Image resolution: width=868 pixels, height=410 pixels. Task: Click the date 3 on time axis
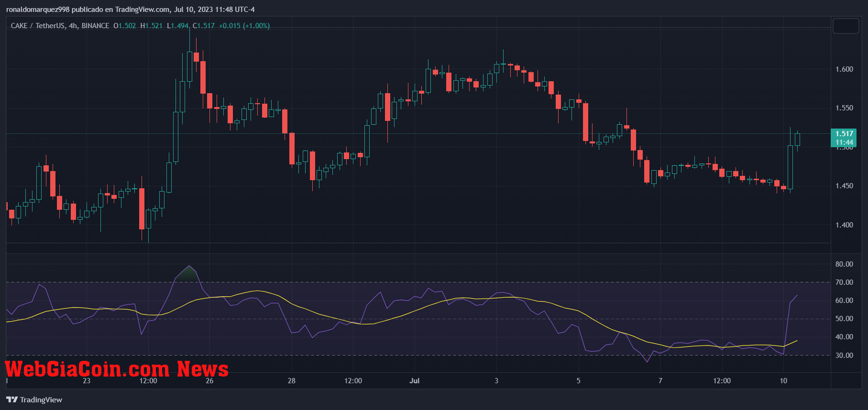pyautogui.click(x=496, y=381)
